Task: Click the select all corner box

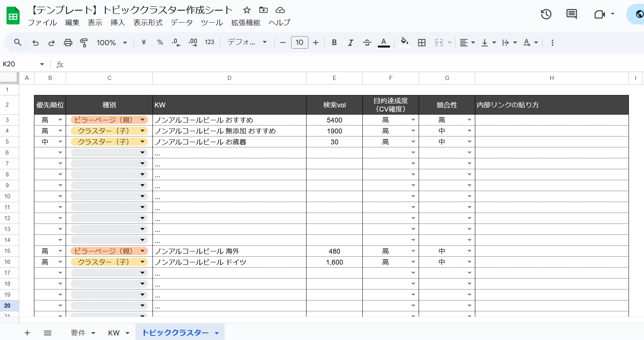Action: pyautogui.click(x=9, y=78)
